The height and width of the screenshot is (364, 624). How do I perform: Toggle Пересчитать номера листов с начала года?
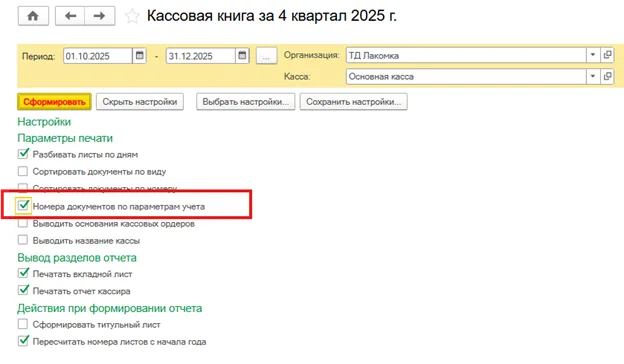click(x=23, y=341)
